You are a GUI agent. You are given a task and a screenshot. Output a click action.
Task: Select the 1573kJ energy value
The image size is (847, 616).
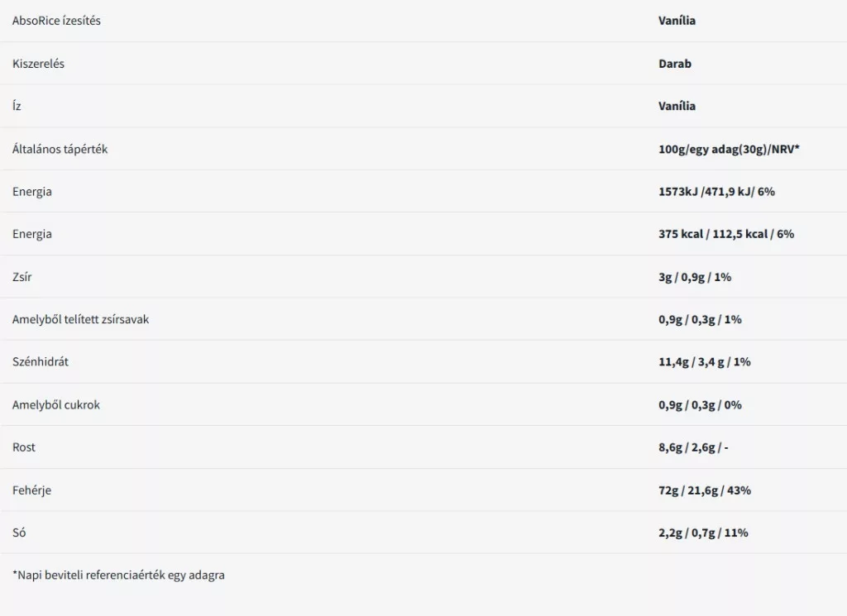716,192
